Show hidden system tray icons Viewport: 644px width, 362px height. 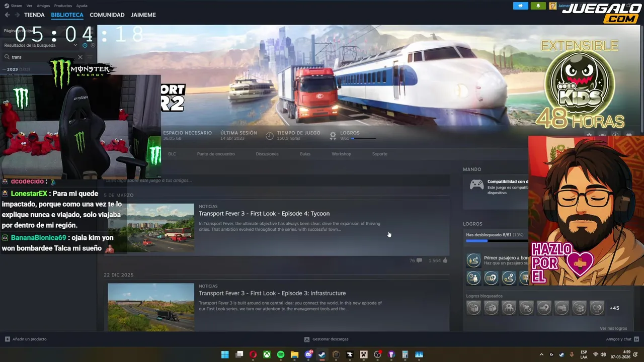click(x=541, y=354)
